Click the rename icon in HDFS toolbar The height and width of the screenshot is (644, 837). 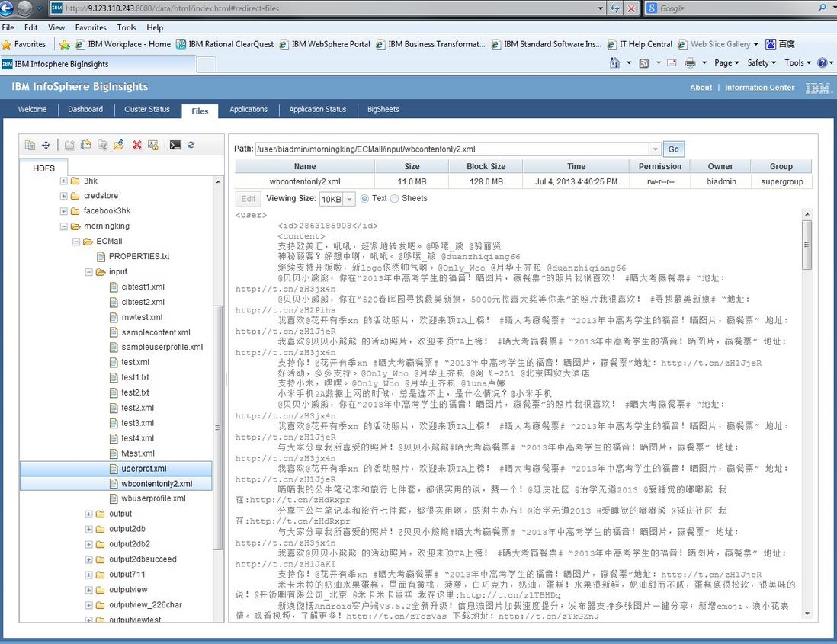[x=85, y=145]
